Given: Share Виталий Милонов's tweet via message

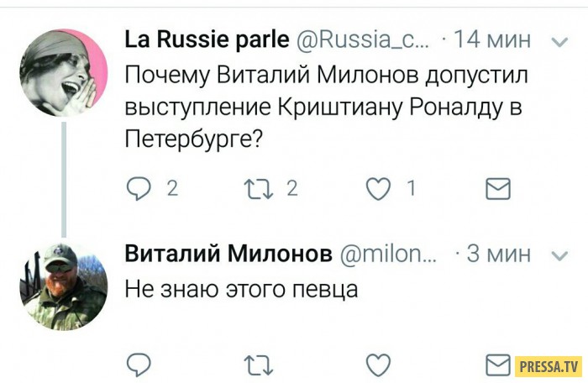Looking at the screenshot, I should coord(499,364).
